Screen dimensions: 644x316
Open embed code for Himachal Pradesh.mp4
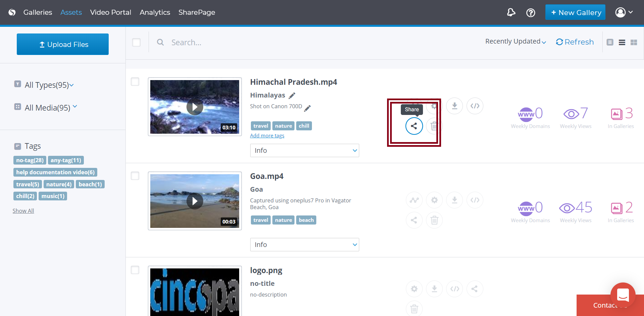pos(475,106)
